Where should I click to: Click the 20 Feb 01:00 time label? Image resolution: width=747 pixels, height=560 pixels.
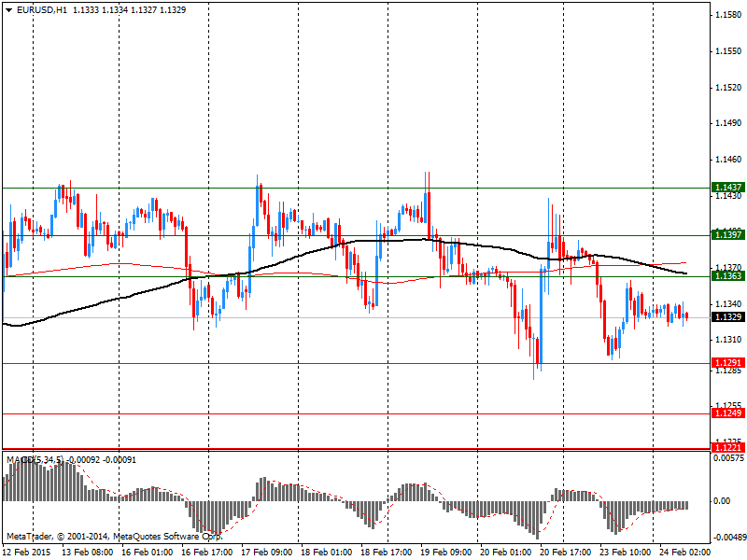pyautogui.click(x=506, y=553)
